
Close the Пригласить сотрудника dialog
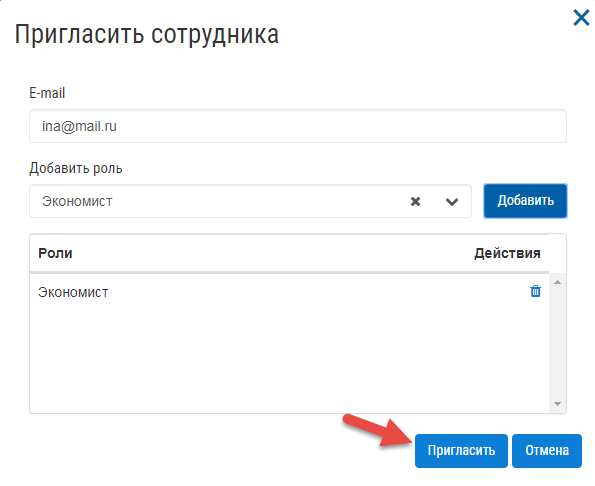581,17
